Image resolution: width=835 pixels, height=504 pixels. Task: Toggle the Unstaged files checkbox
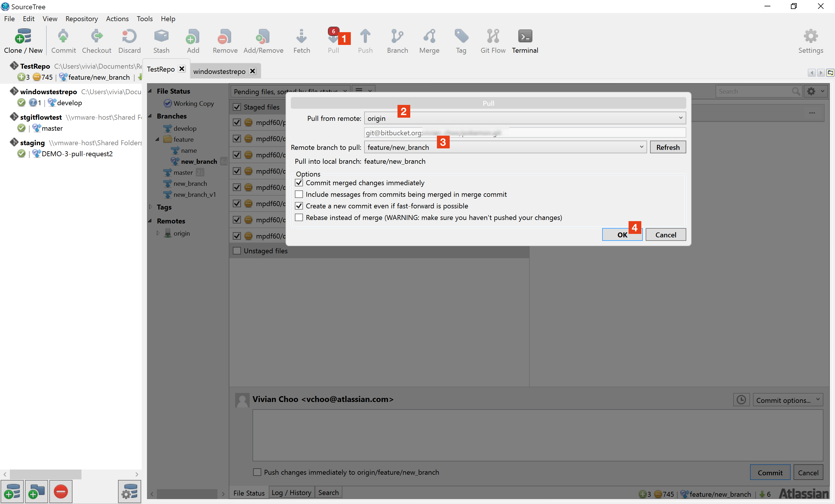coord(237,251)
